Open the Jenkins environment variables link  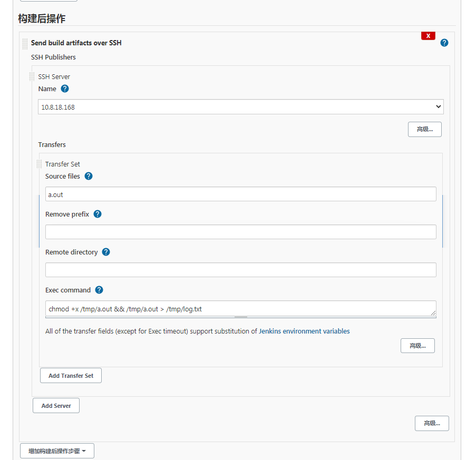click(x=304, y=331)
